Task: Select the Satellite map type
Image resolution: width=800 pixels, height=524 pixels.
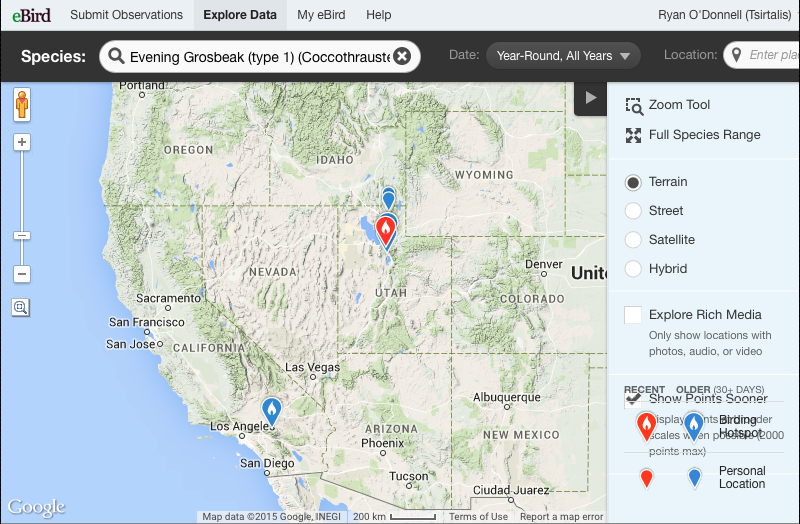Action: (x=633, y=240)
